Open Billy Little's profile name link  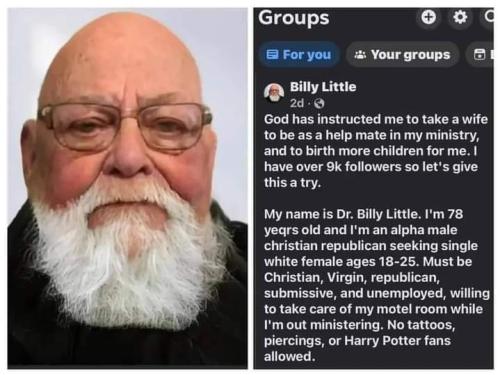pos(323,87)
